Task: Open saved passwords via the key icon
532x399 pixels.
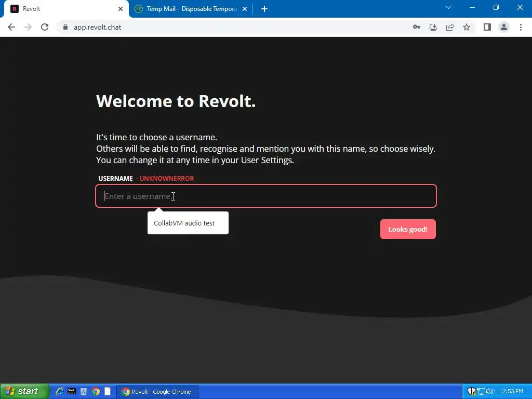Action: click(x=417, y=27)
